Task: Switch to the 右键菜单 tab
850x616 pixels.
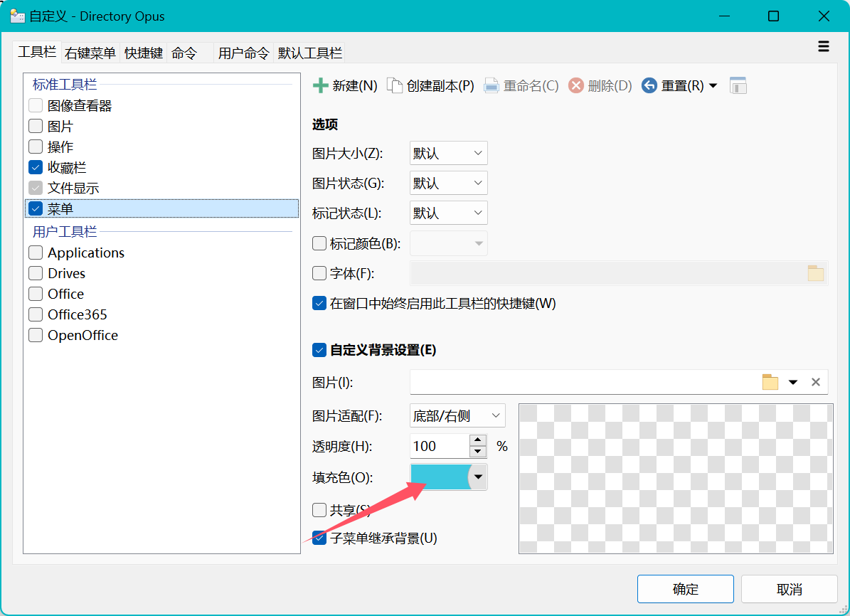Action: (90, 53)
